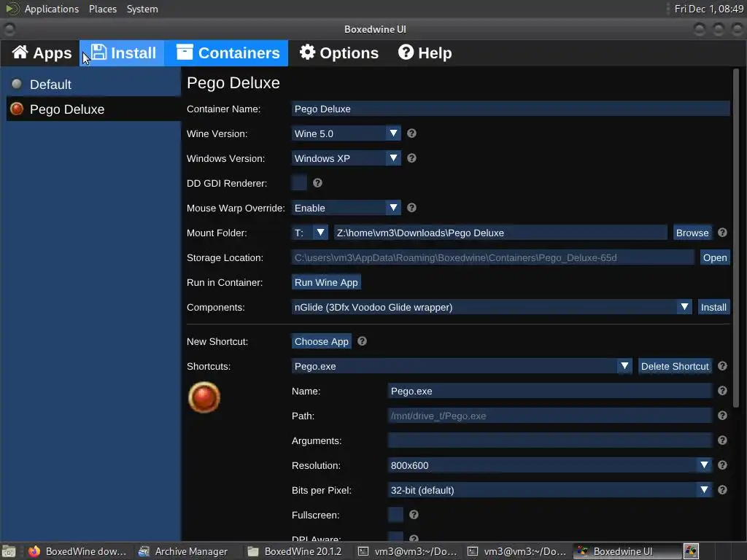Click the Choose App button
Screen dimensions: 747x560
(x=321, y=341)
